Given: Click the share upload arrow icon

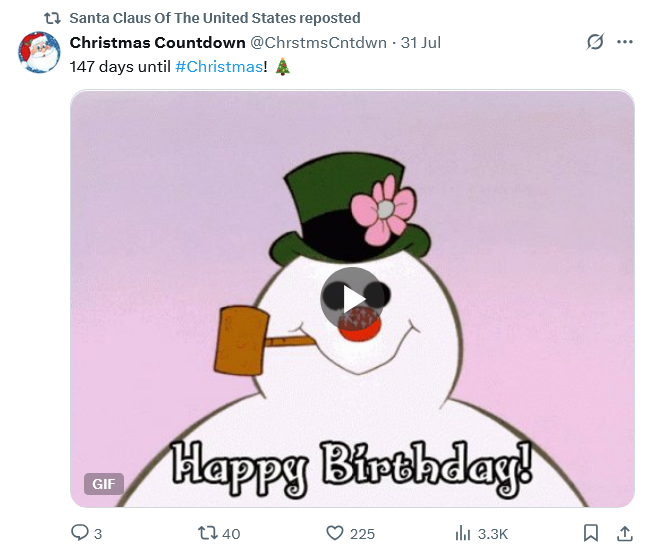Looking at the screenshot, I should click(x=624, y=533).
